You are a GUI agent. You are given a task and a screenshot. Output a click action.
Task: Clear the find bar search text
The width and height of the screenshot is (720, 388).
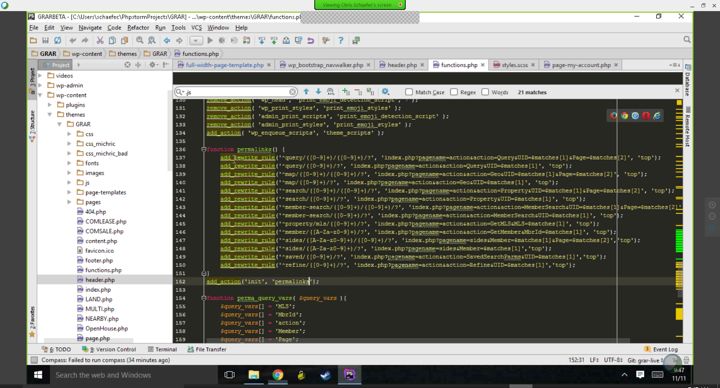[x=292, y=92]
